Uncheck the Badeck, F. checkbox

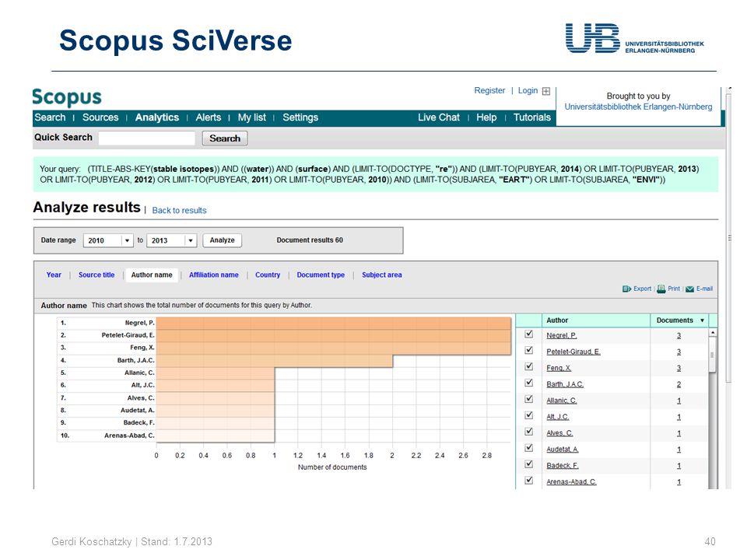[529, 464]
